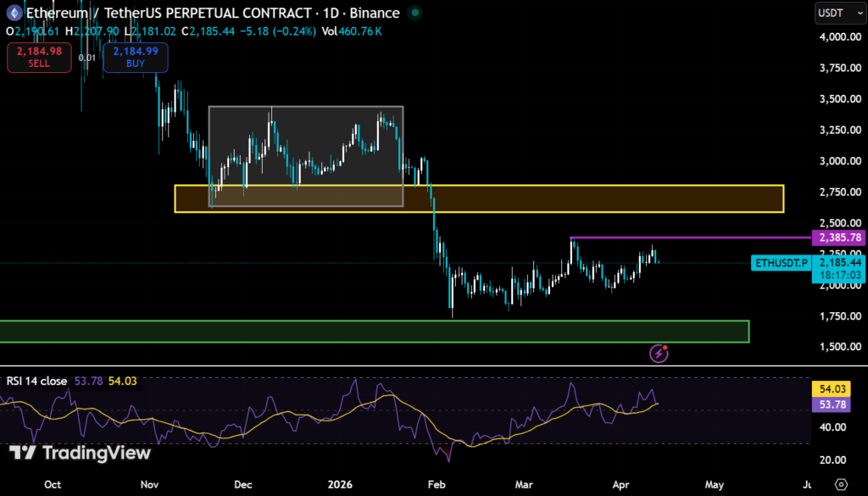Viewport: 868px width, 496px height.
Task: Open the purple lightning bolt alert icon
Action: 658,352
